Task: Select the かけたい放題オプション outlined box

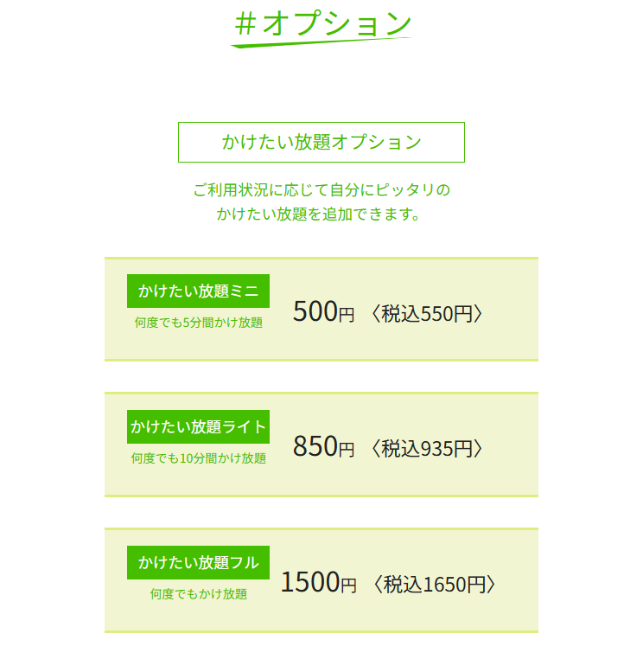Action: 321,143
